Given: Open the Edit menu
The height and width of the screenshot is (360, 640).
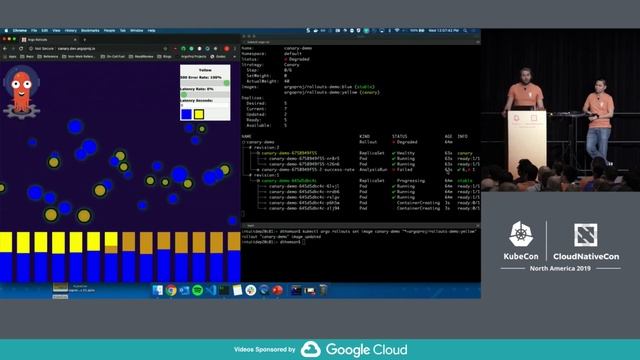Looking at the screenshot, I should click(44, 31).
